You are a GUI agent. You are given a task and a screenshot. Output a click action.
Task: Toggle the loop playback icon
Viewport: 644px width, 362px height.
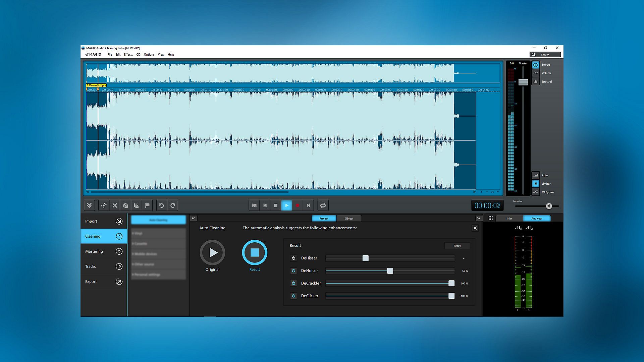(323, 205)
